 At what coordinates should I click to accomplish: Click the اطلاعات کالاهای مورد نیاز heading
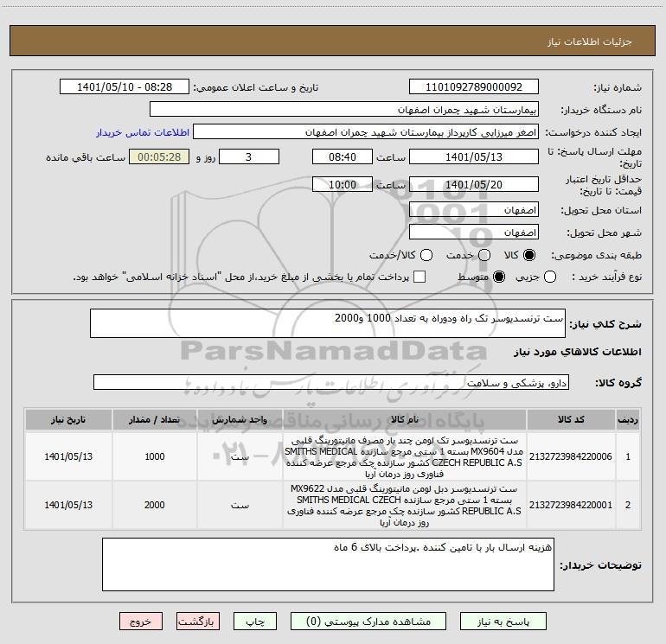click(577, 352)
